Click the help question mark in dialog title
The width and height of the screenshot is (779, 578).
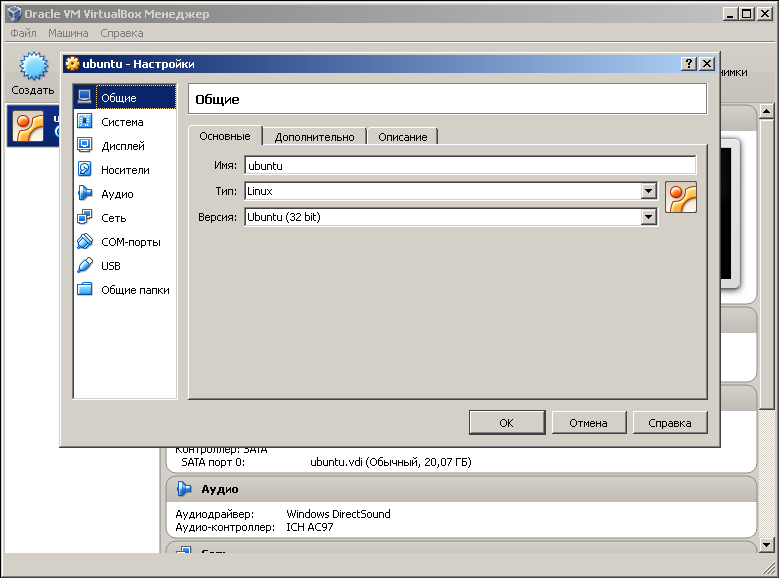click(689, 64)
